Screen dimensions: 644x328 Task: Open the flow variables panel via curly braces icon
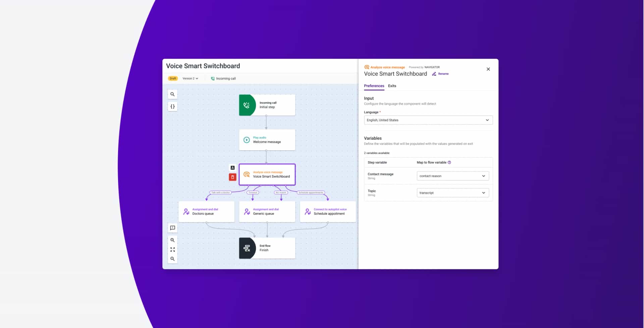[172, 106]
